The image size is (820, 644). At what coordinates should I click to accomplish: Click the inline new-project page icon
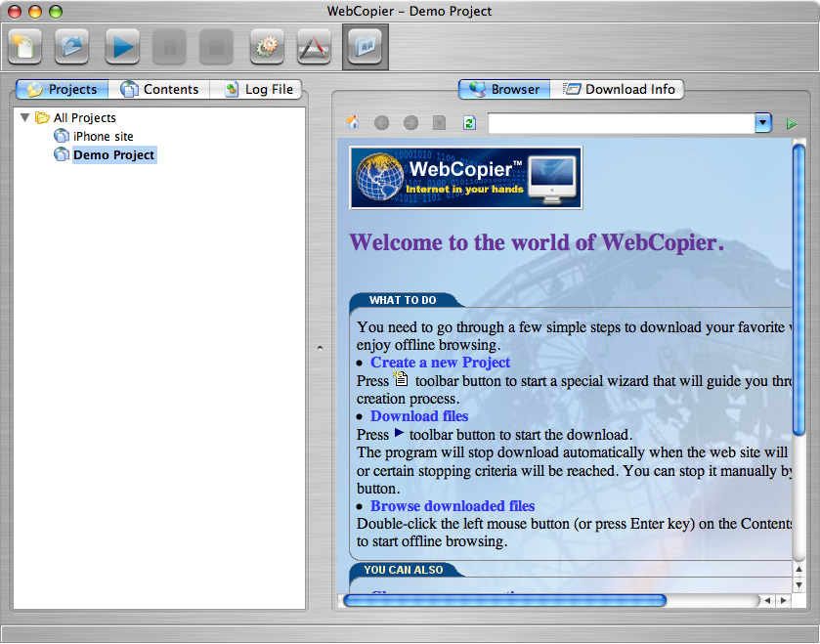click(401, 378)
